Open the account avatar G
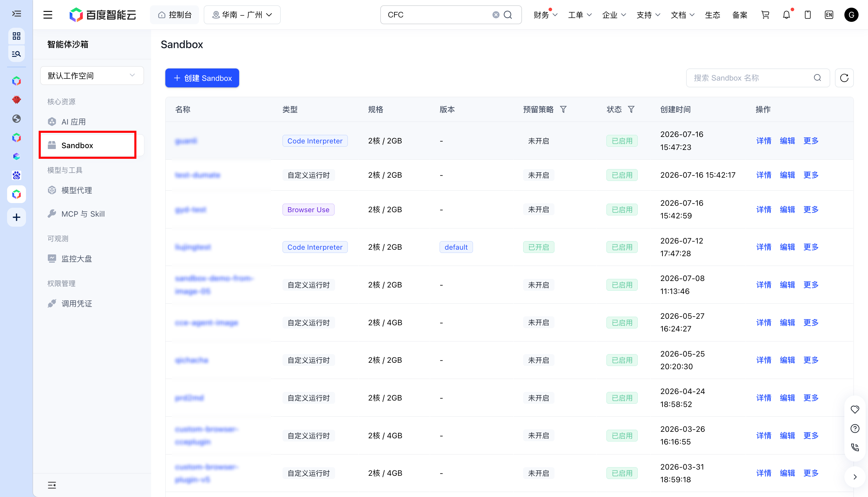The width and height of the screenshot is (868, 497). pyautogui.click(x=851, y=15)
